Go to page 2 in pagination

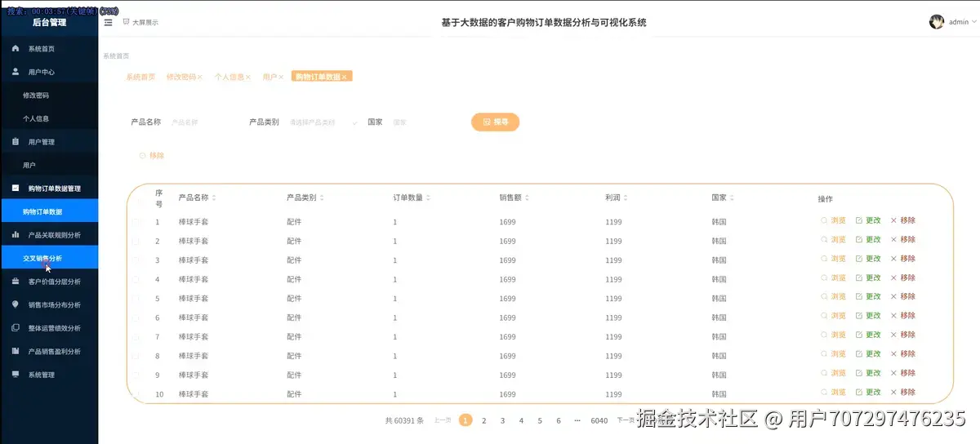tap(483, 420)
